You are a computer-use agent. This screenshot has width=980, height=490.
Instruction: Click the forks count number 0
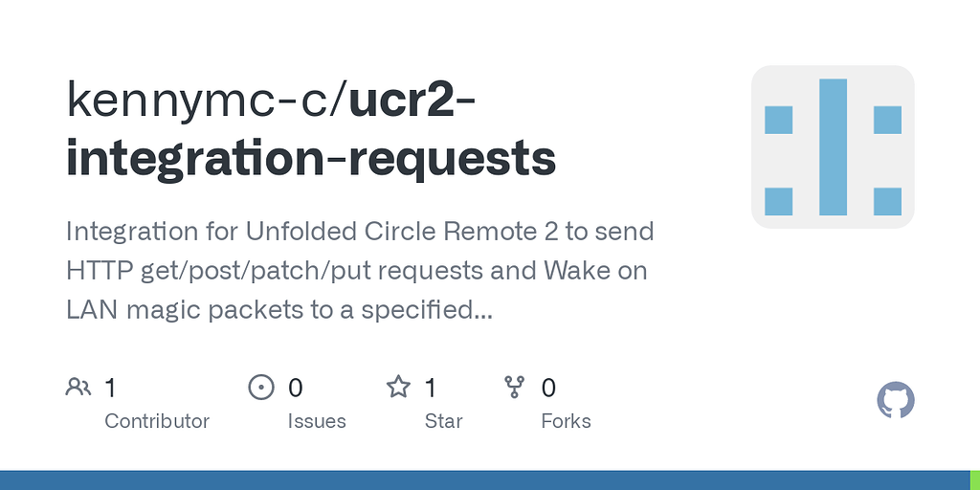coord(548,389)
